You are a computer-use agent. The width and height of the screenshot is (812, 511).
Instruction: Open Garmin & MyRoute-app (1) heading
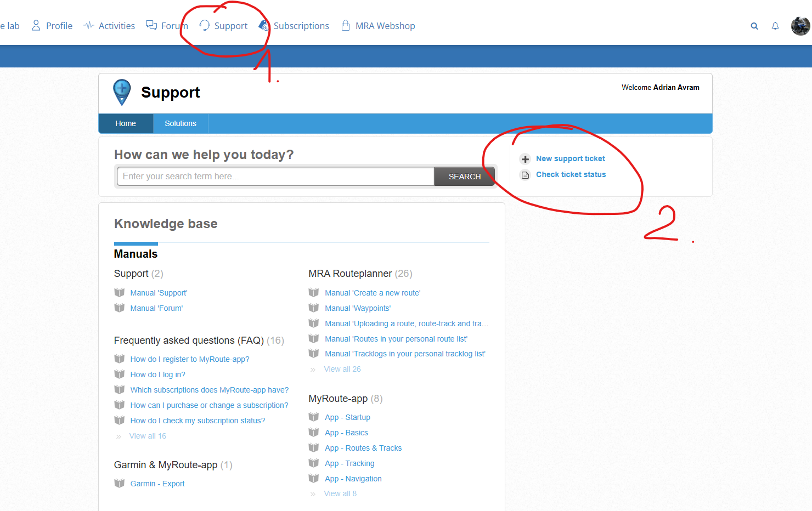tap(173, 465)
